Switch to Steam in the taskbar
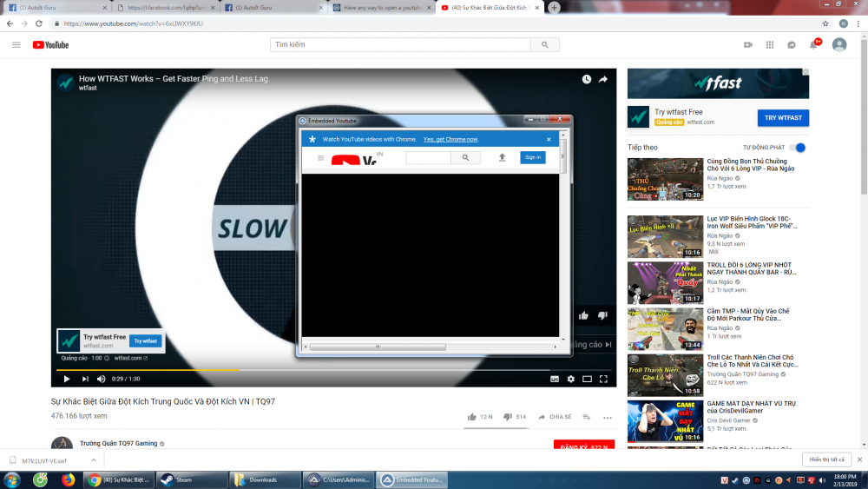This screenshot has height=489, width=868. pos(192,480)
